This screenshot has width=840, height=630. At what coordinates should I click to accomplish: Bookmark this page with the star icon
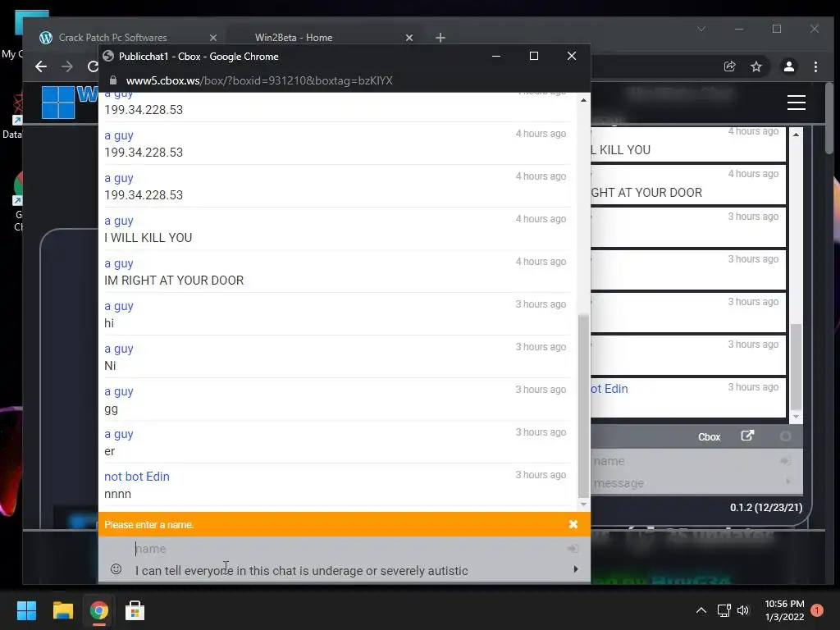(x=756, y=66)
